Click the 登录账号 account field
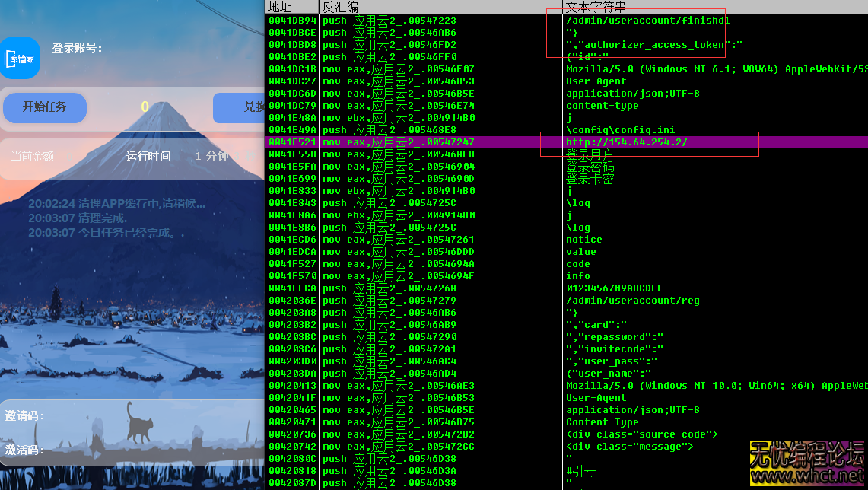The width and height of the screenshot is (868, 490). [x=152, y=49]
